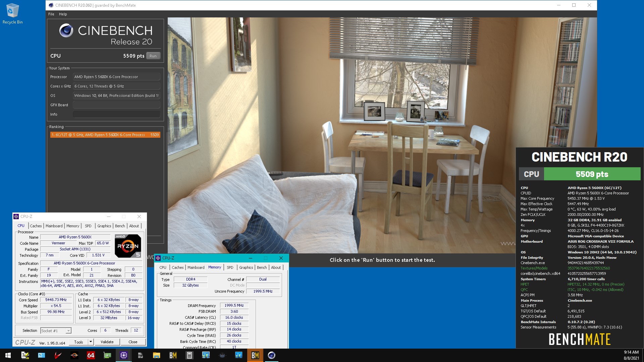This screenshot has height=362, width=644.
Task: Open Graphics tab in CPU-Z CPU window
Action: pyautogui.click(x=104, y=226)
